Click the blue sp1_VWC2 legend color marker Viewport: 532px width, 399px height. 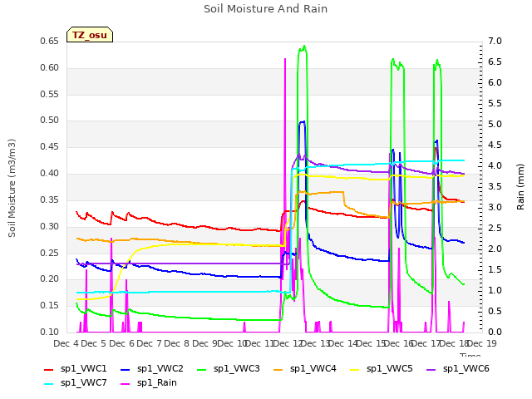pos(126,369)
